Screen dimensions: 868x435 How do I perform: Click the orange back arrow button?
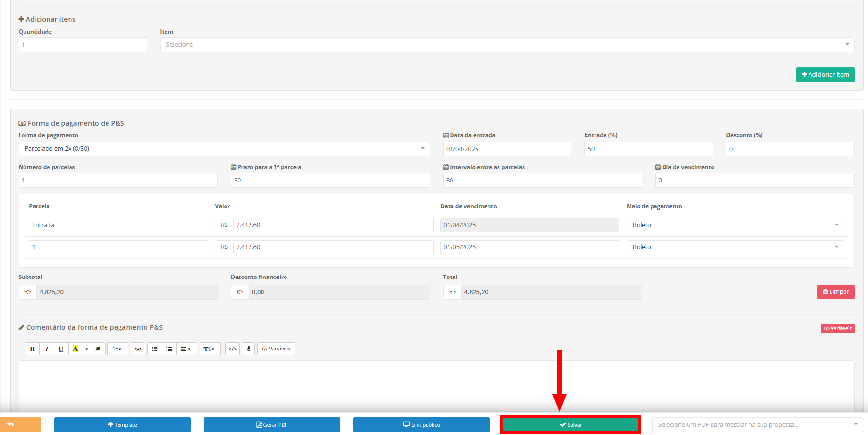21,425
